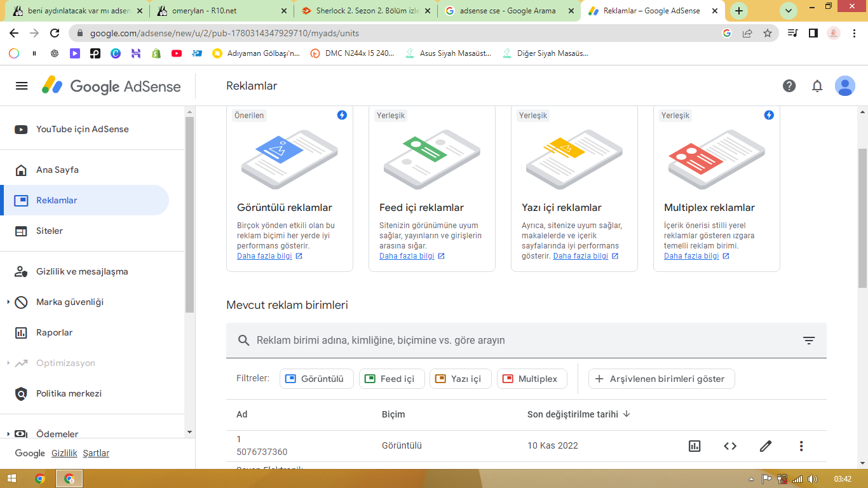Open the YouTube bookmark icon
This screenshot has width=868, height=488.
coord(177,53)
